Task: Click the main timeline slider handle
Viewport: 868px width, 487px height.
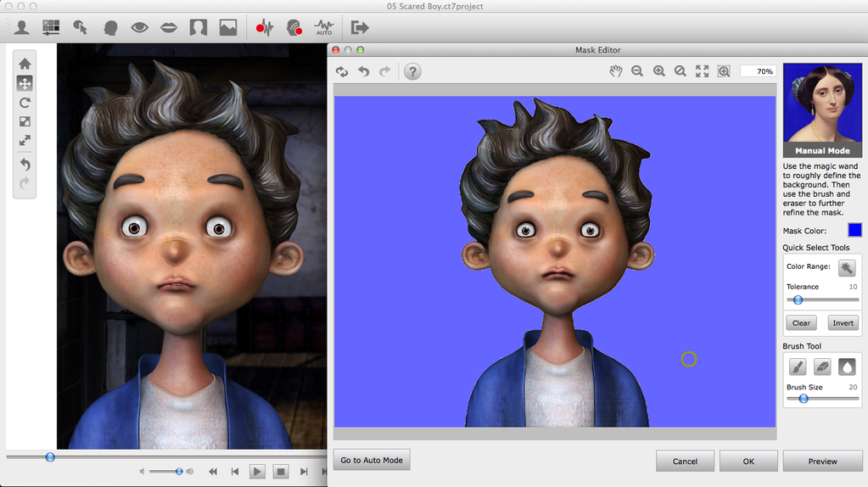Action: pos(50,457)
